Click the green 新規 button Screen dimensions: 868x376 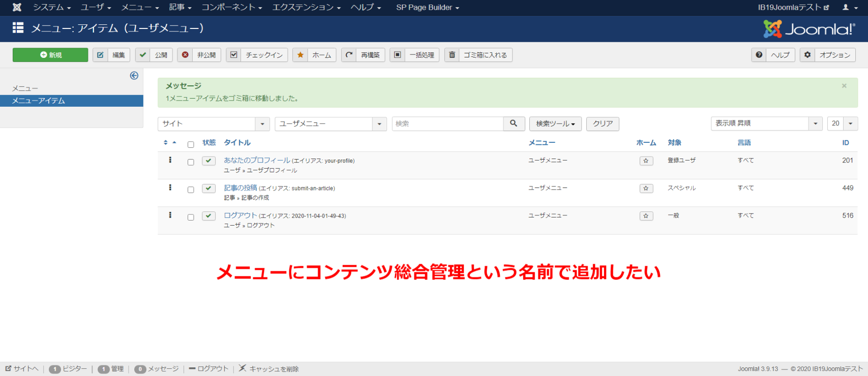(x=50, y=55)
